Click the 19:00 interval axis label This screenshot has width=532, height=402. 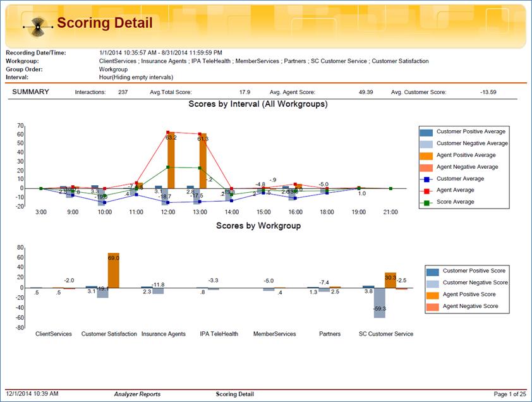[x=359, y=212]
